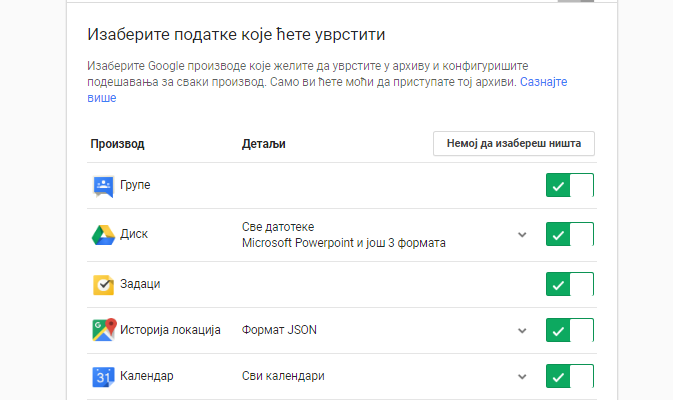Click the Све датотеке details text

click(x=278, y=227)
